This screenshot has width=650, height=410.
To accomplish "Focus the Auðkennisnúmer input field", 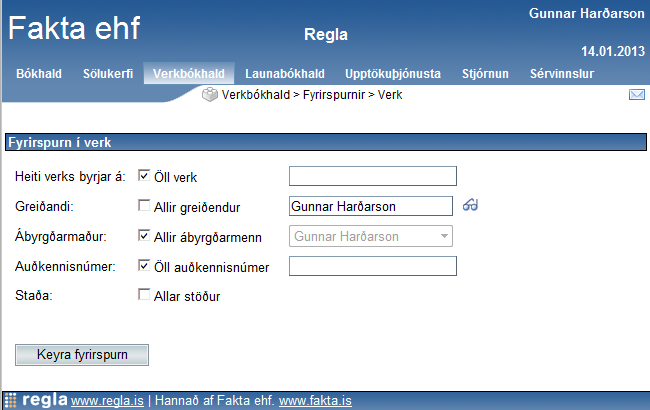I will tap(372, 266).
